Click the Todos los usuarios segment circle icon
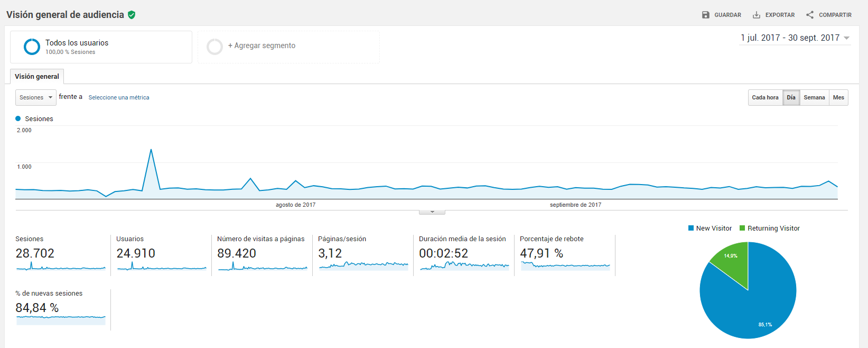 point(32,47)
